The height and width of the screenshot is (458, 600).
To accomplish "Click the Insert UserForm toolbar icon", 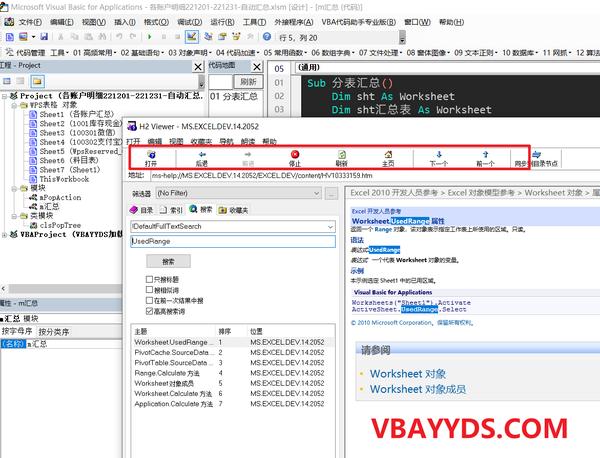I will [x=23, y=37].
